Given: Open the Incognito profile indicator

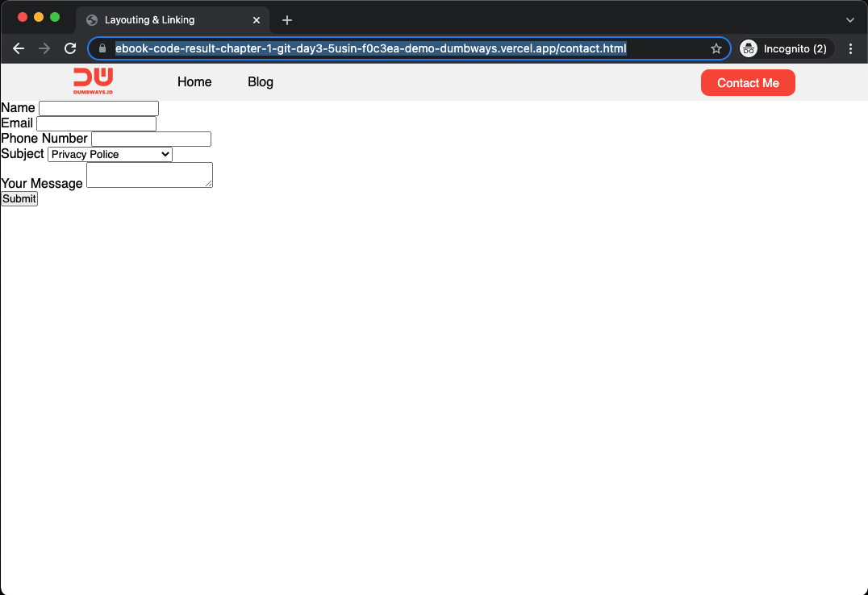Looking at the screenshot, I should pos(786,48).
